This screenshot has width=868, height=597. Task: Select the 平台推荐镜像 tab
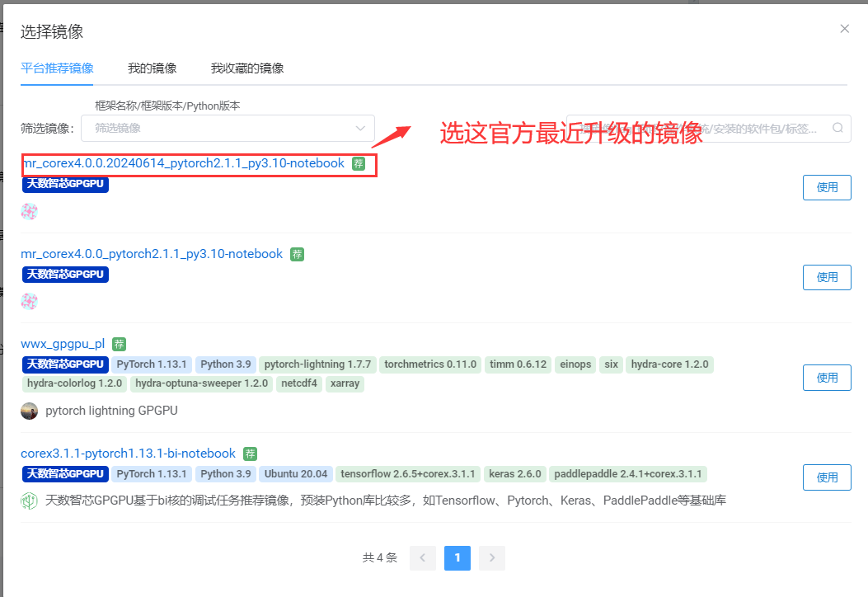(x=57, y=68)
